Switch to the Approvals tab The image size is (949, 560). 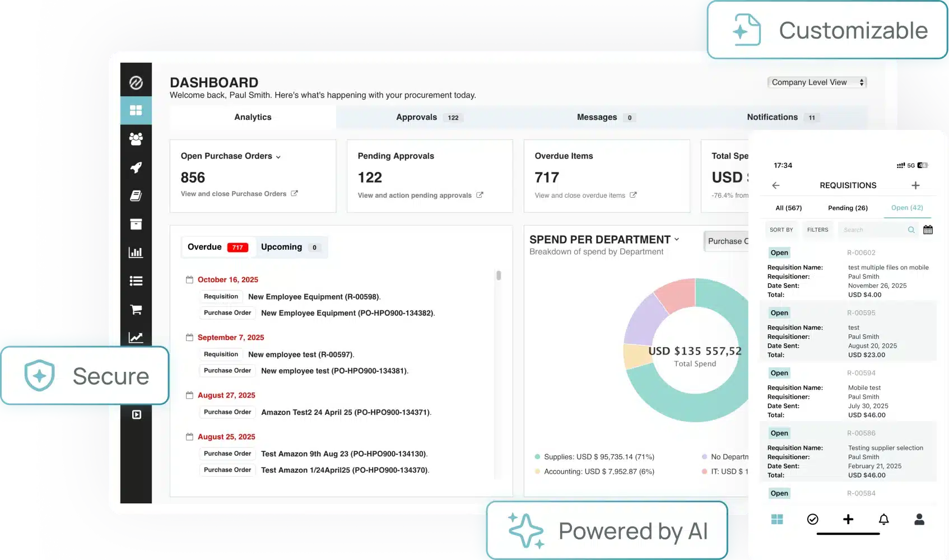click(416, 117)
